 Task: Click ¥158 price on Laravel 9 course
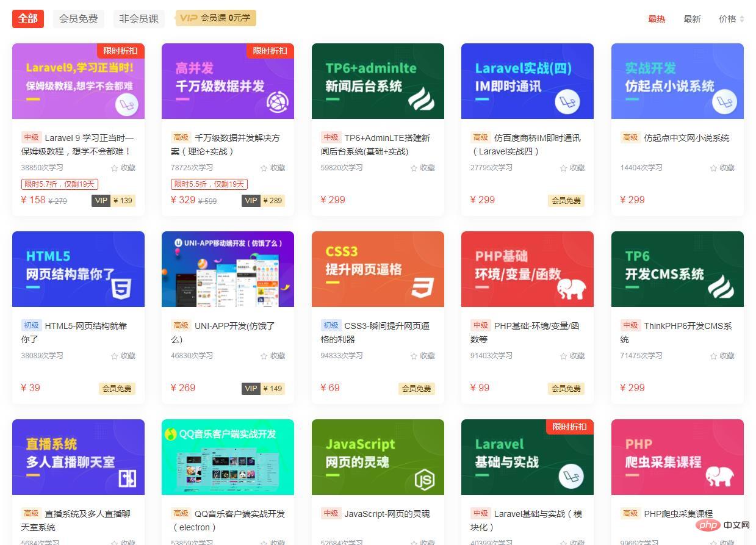tap(34, 200)
